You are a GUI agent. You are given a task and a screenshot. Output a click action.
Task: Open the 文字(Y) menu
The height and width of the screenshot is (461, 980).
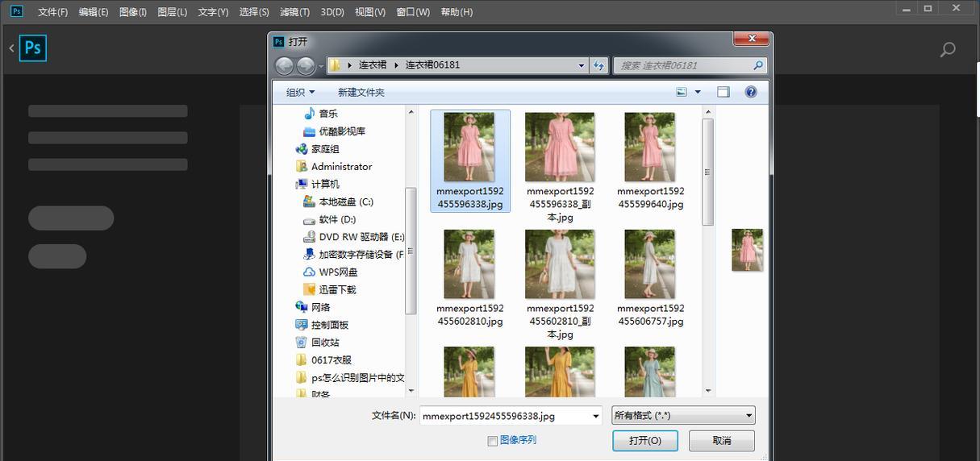213,12
